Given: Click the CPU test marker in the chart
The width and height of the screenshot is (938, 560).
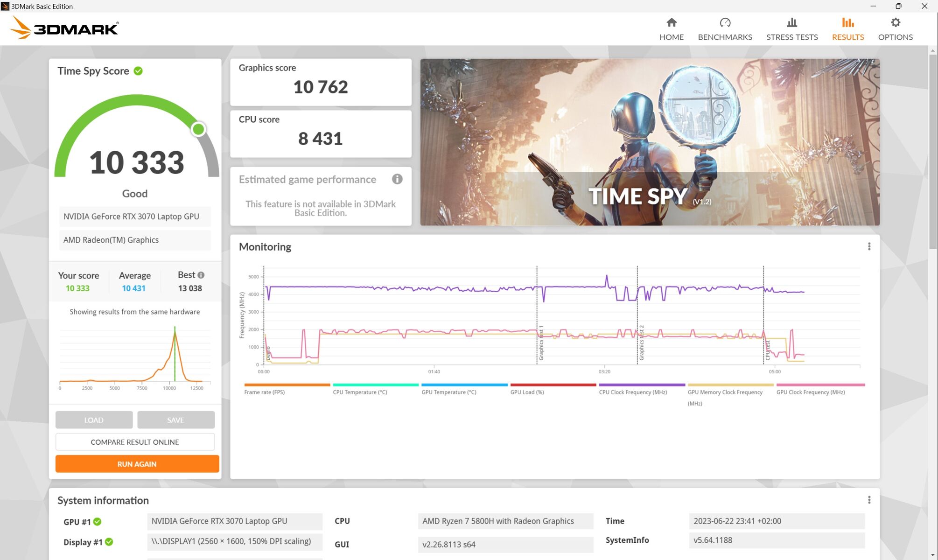Looking at the screenshot, I should [x=768, y=350].
